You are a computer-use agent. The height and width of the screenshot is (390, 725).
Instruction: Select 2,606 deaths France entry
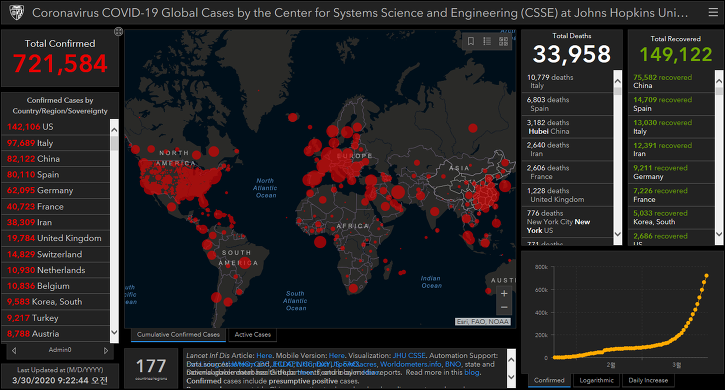click(x=568, y=172)
